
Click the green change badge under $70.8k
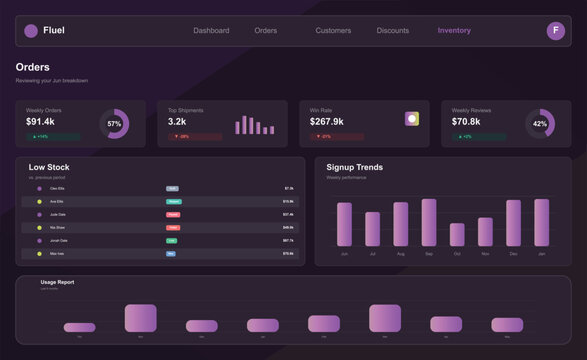coord(479,137)
